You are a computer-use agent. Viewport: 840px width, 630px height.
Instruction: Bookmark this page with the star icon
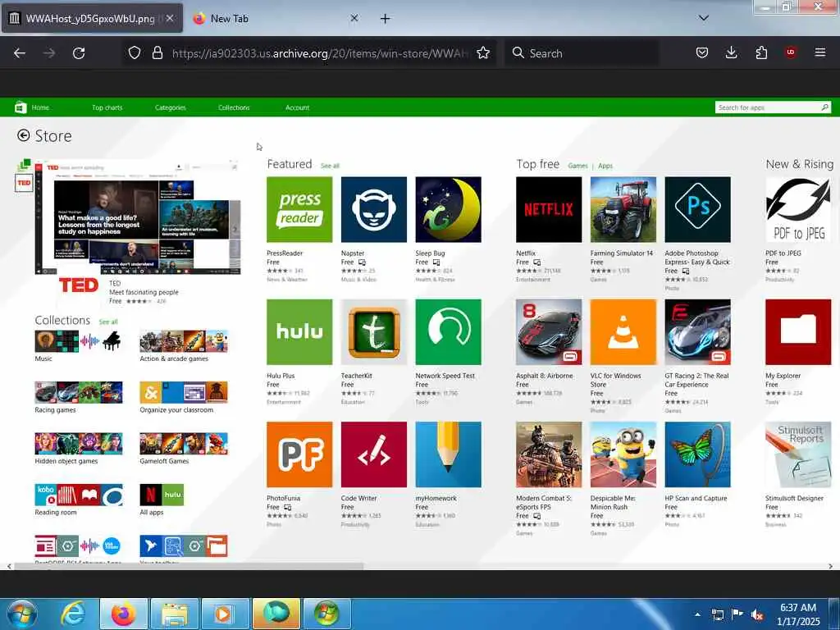click(482, 52)
